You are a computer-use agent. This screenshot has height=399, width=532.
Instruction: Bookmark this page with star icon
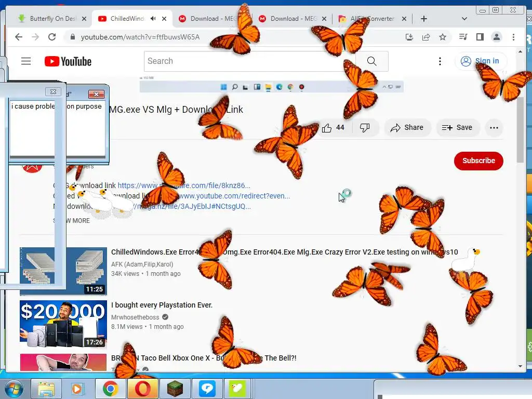pos(443,37)
